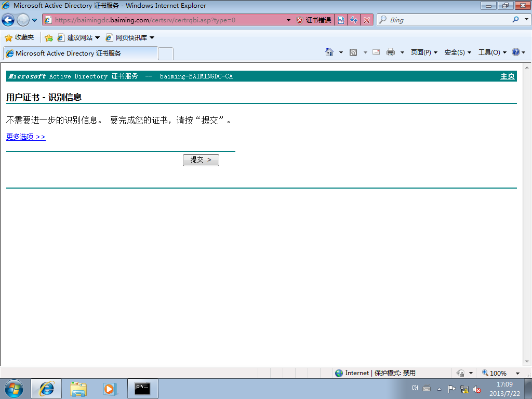Click the keyboard input method tray icon
The width and height of the screenshot is (532, 399).
(427, 389)
